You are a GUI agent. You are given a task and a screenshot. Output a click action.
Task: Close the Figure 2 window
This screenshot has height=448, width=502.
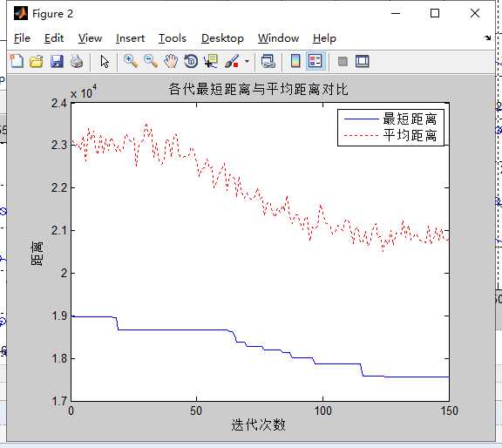tap(475, 13)
